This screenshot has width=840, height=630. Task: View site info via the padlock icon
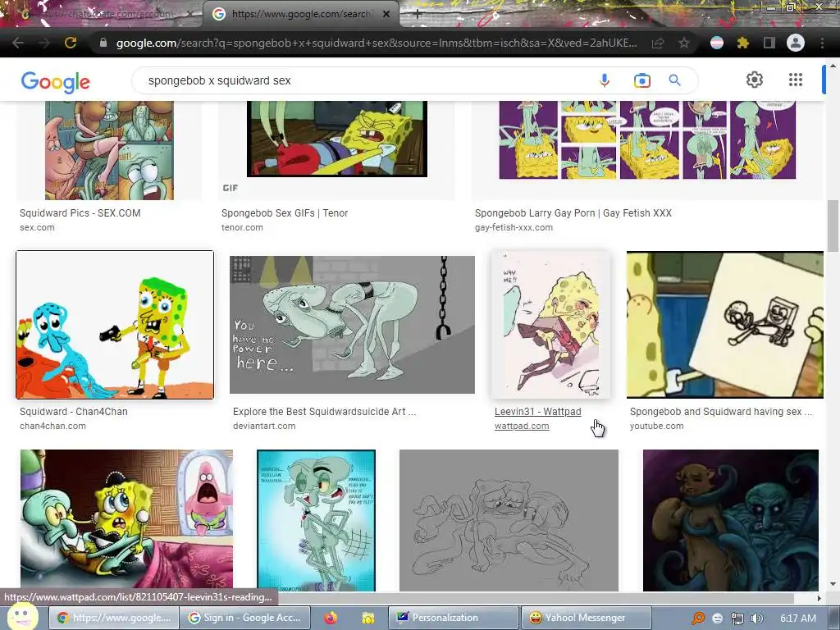coord(103,43)
